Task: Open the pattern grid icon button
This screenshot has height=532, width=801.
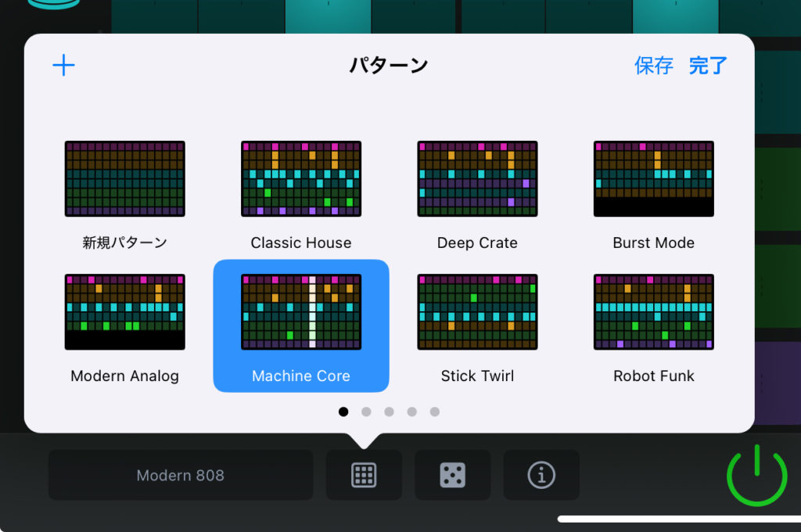Action: pyautogui.click(x=364, y=475)
